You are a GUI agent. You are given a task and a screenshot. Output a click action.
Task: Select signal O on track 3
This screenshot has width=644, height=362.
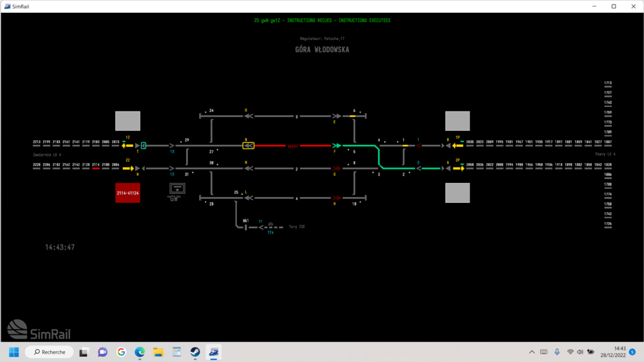tap(247, 116)
